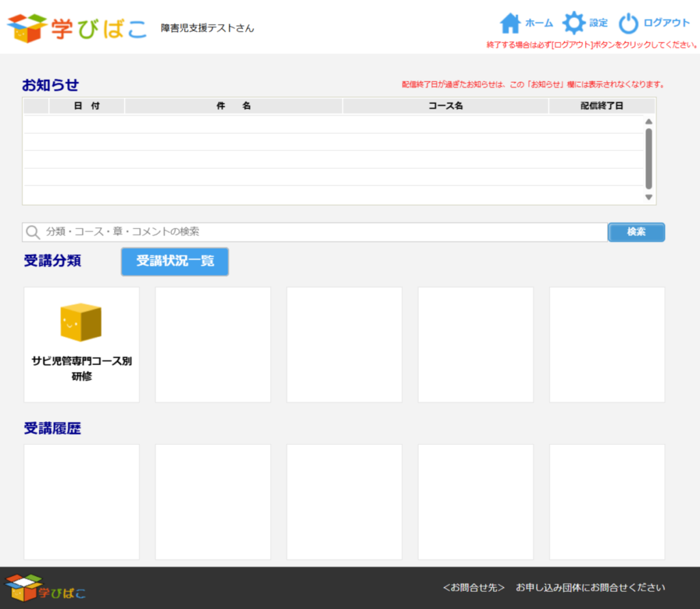This screenshot has width=700, height=609.
Task: Click the 配信終了日 column header
Action: point(602,106)
